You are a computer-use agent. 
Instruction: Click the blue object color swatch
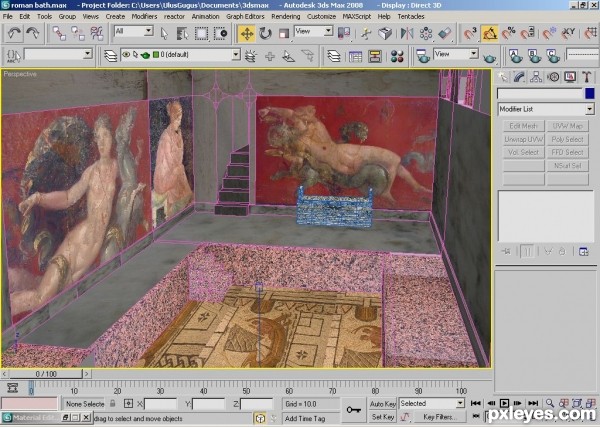click(x=589, y=93)
